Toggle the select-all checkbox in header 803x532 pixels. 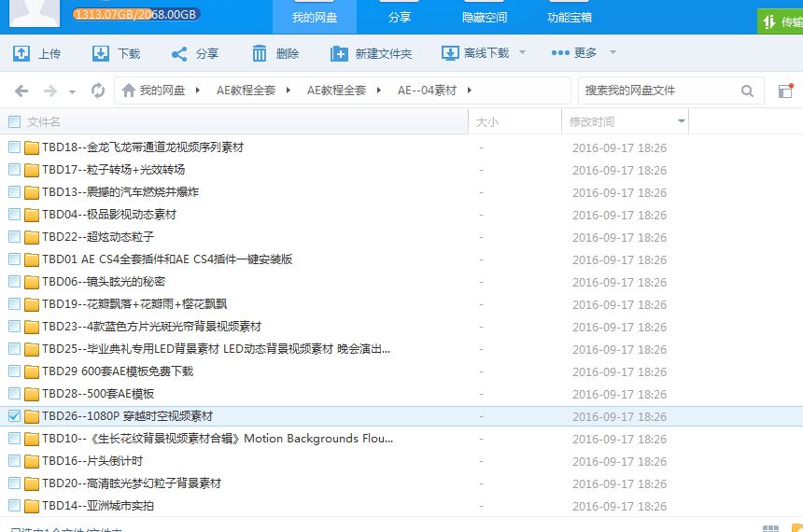14,121
